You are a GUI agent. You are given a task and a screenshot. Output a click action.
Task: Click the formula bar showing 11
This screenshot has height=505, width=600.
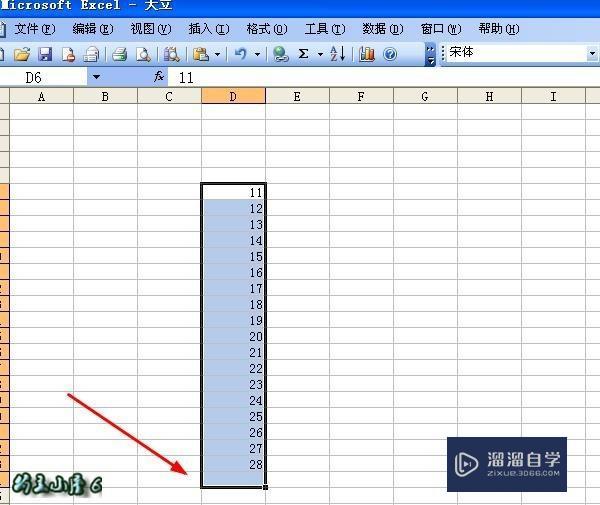[384, 78]
